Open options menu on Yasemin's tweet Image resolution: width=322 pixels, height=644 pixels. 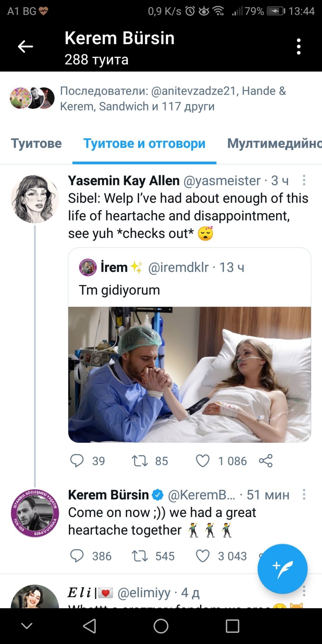304,180
